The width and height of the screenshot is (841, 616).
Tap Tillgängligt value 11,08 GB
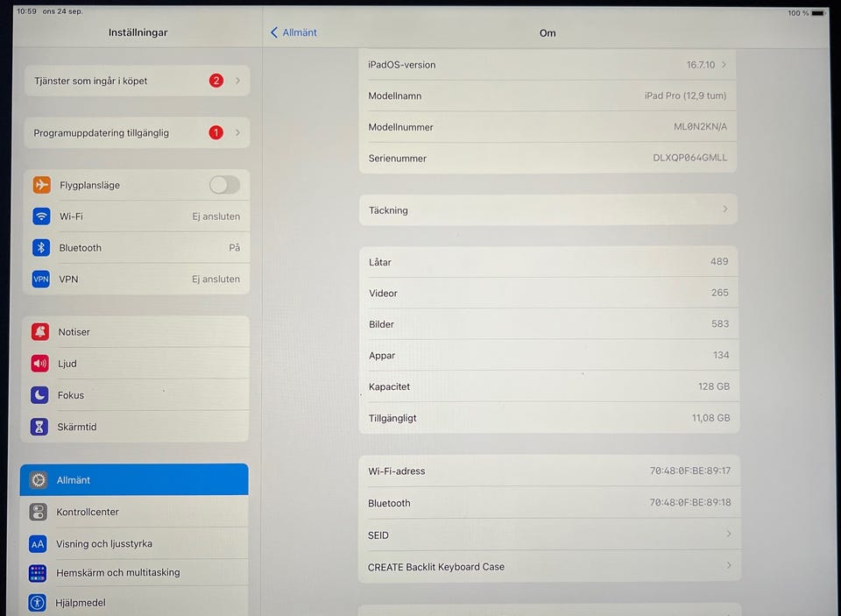[710, 417]
